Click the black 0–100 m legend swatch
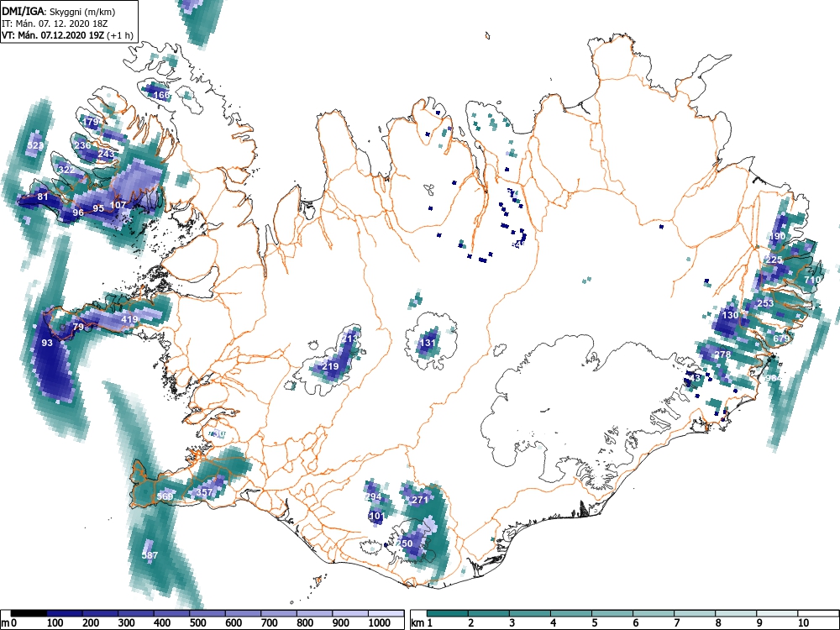 (29, 613)
